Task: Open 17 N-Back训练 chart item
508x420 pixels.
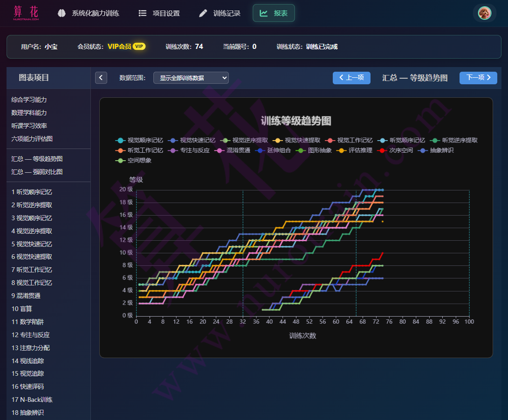Action: (32, 400)
